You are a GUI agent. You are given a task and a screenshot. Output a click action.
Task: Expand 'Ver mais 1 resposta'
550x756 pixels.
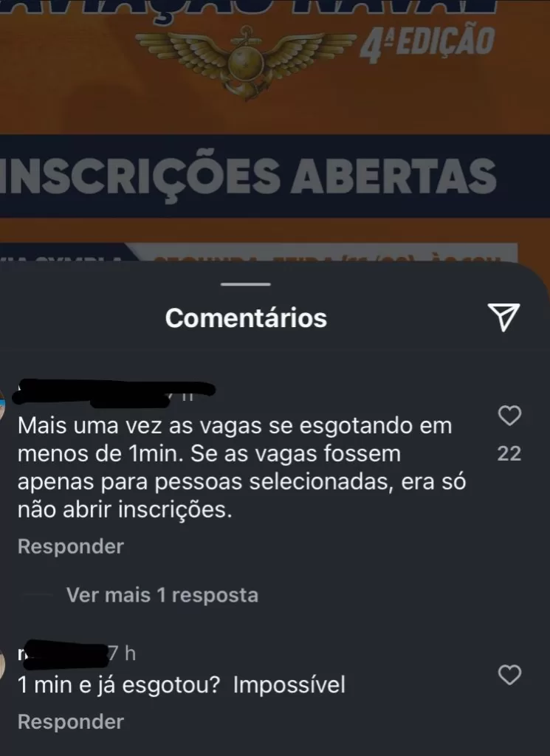[162, 595]
